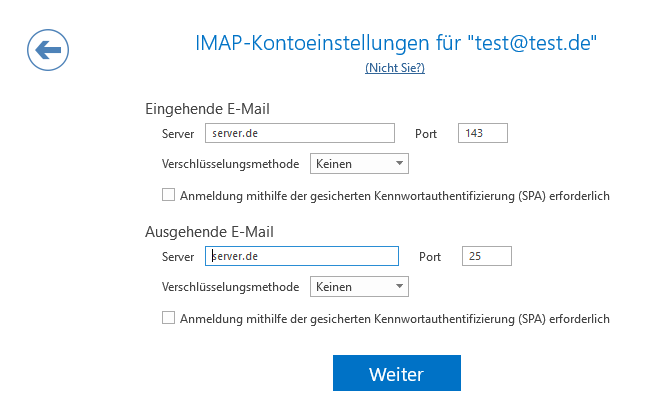Enable SPA checkbox under Ausgehende E-Mail

tap(168, 318)
